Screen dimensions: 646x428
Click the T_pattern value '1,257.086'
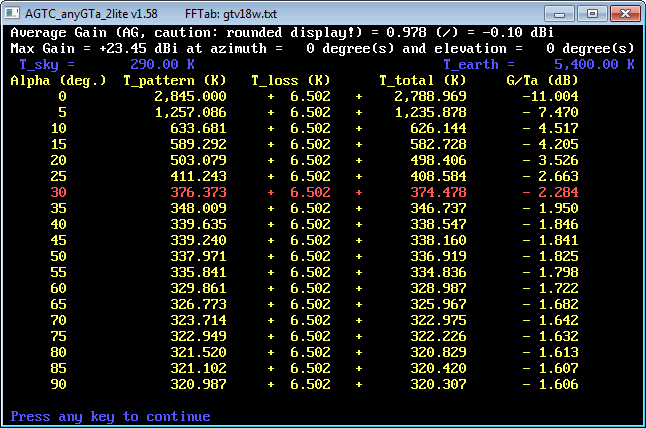tap(190, 112)
